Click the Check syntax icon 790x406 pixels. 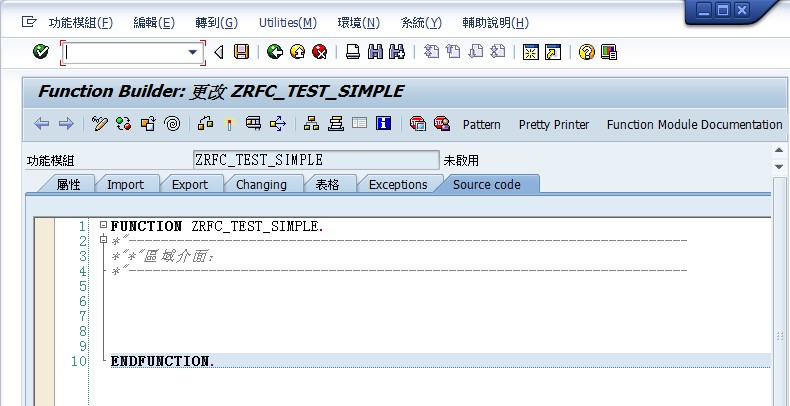coord(206,123)
